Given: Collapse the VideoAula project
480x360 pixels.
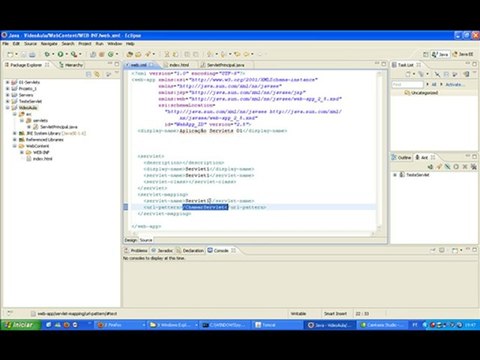Looking at the screenshot, I should [7, 108].
